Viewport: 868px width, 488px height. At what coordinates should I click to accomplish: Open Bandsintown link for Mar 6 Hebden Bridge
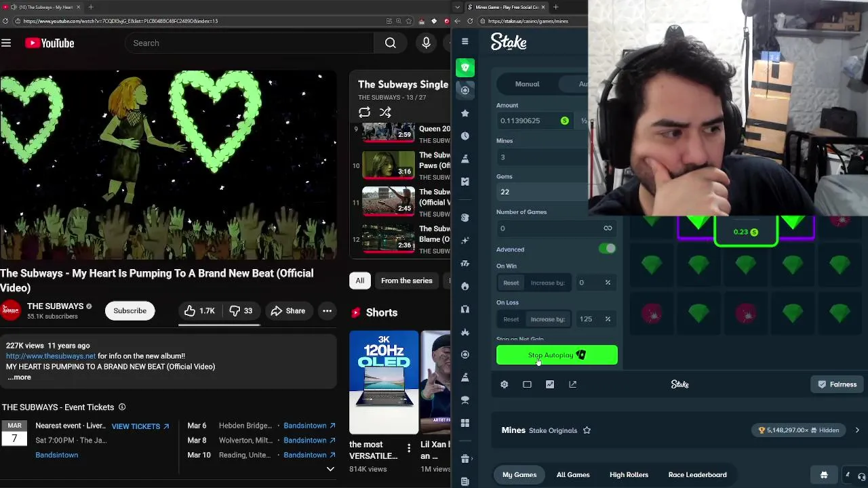pyautogui.click(x=309, y=426)
